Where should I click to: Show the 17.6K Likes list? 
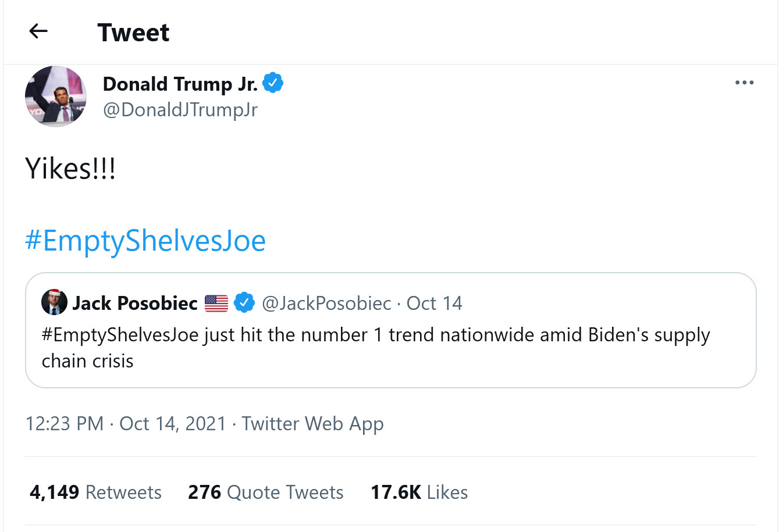point(419,492)
